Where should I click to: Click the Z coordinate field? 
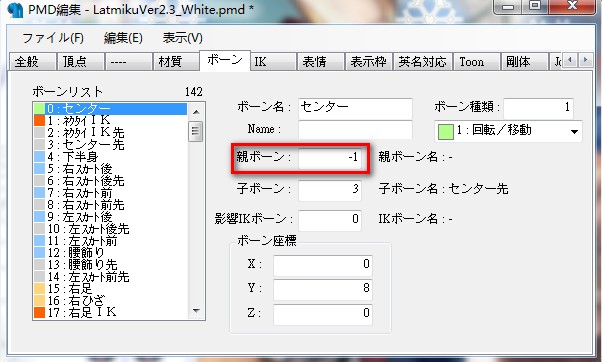click(322, 314)
